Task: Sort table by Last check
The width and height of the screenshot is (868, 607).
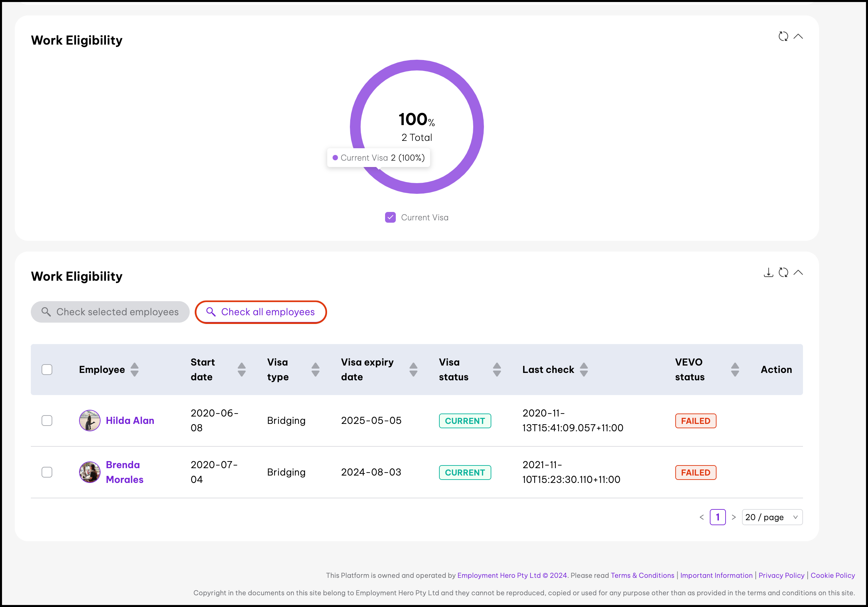Action: [x=584, y=370]
